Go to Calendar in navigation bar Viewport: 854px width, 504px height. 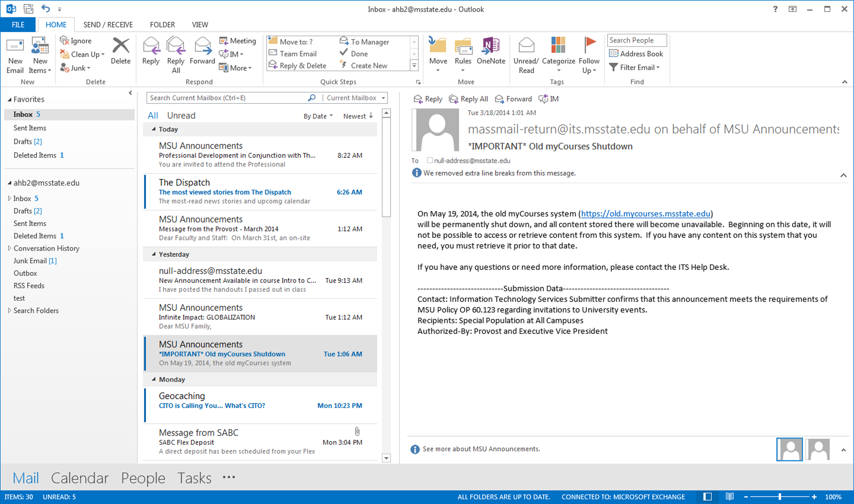(x=80, y=478)
